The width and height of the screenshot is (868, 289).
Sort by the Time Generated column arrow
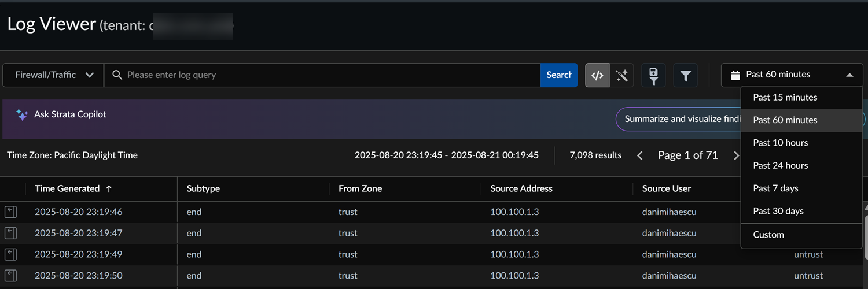109,189
